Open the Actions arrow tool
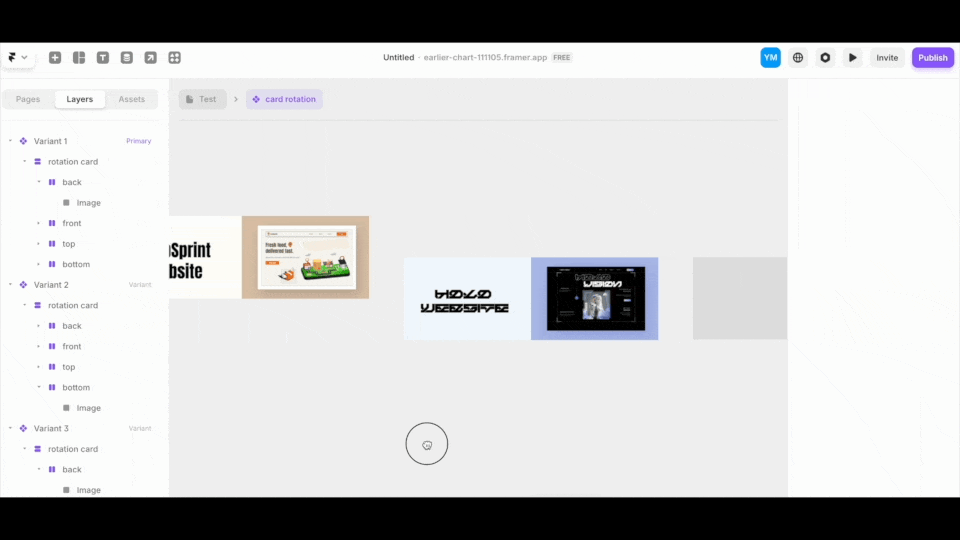 pyautogui.click(x=151, y=58)
